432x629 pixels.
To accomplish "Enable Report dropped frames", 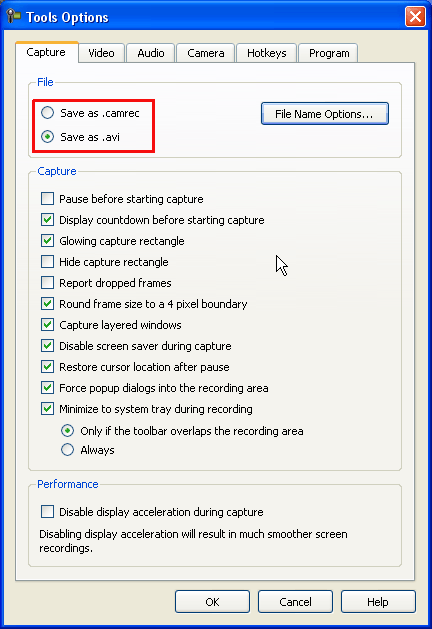I will [x=47, y=282].
